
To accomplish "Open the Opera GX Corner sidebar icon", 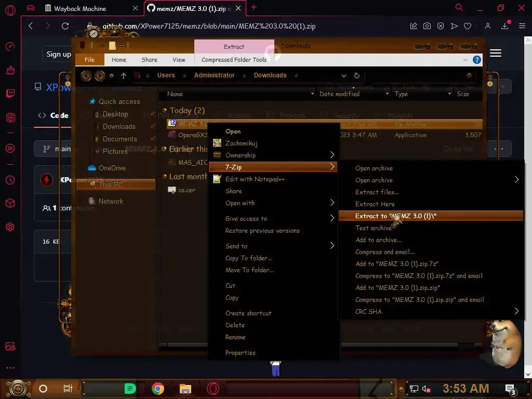I will click(x=31, y=8).
